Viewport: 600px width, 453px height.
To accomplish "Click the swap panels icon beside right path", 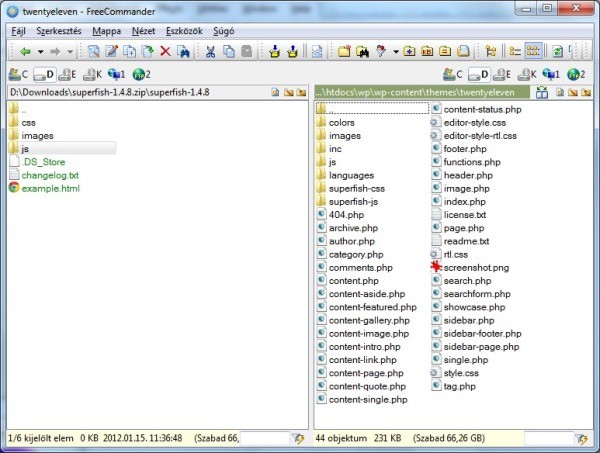I will (541, 92).
